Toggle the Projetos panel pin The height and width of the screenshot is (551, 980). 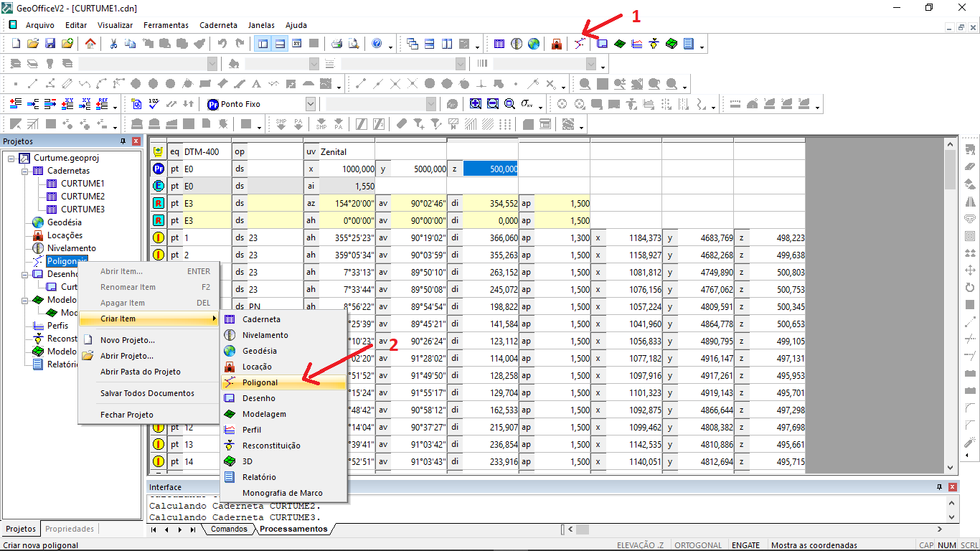(123, 141)
